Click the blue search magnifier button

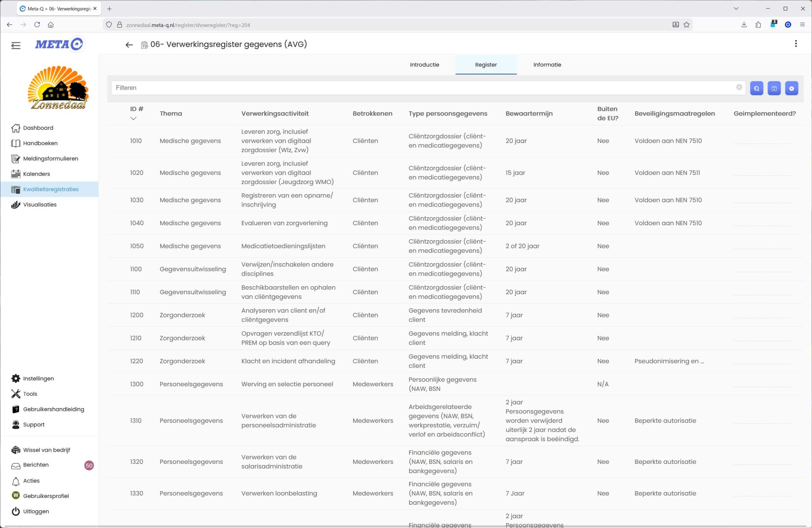(756, 89)
